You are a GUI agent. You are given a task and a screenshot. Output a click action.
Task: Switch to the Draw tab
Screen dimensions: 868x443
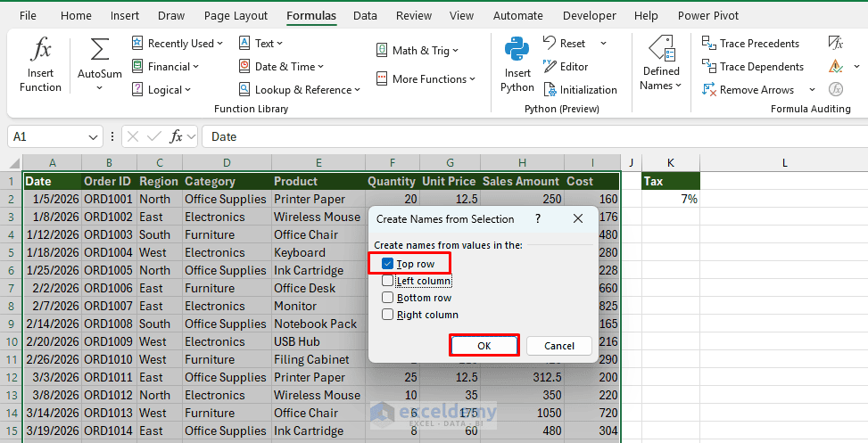tap(171, 15)
